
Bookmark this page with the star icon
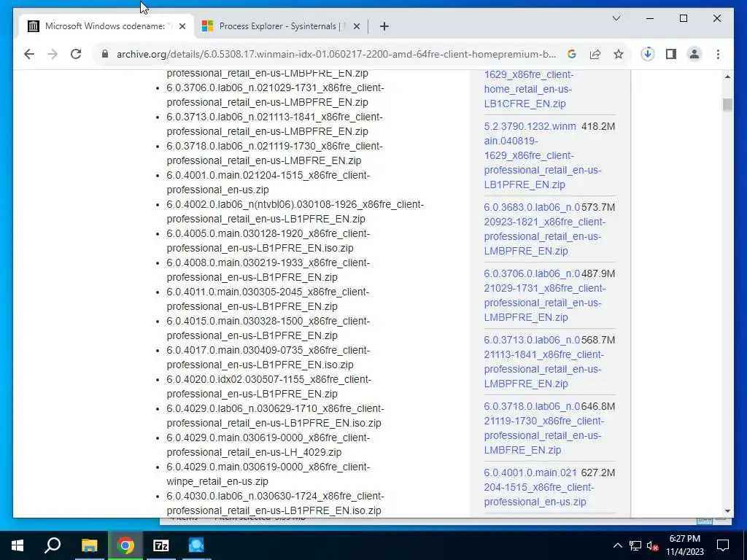click(x=619, y=54)
